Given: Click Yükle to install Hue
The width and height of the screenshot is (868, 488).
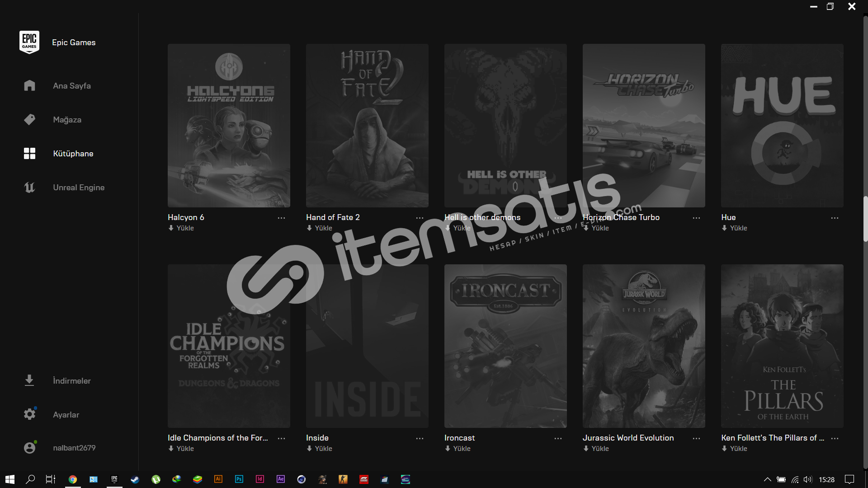Looking at the screenshot, I should tap(734, 228).
